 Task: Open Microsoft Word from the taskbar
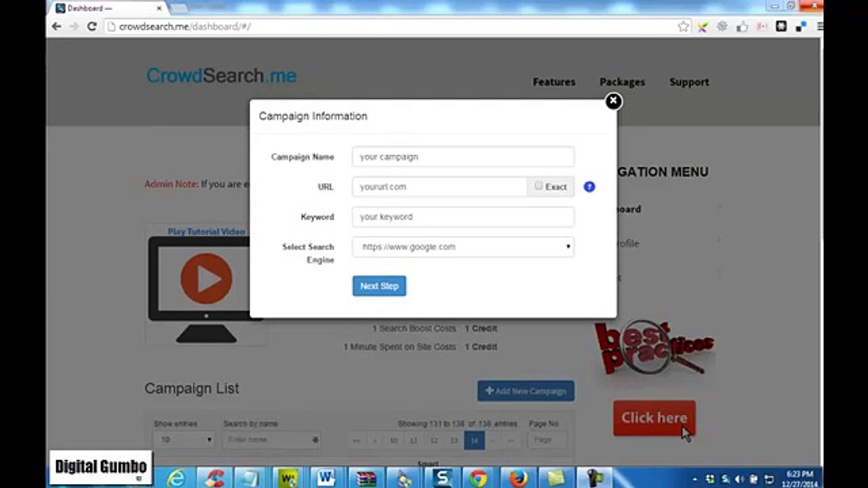328,479
